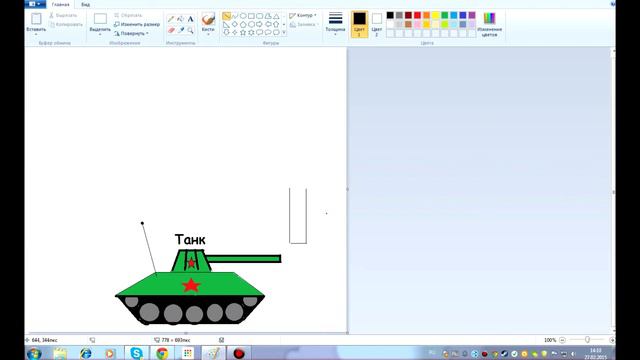
Task: Click the Cut (Вырезать) button
Action: [x=63, y=16]
